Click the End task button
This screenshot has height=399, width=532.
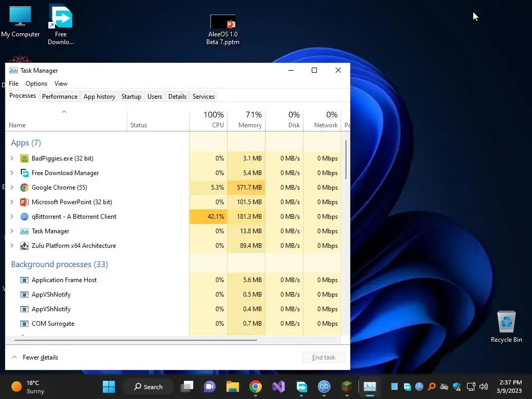pyautogui.click(x=324, y=357)
